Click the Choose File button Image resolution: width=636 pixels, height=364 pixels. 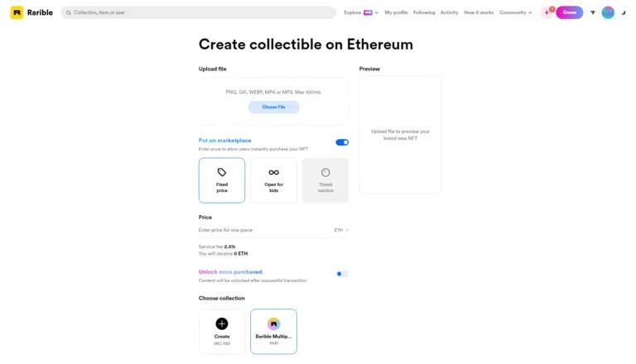click(273, 107)
